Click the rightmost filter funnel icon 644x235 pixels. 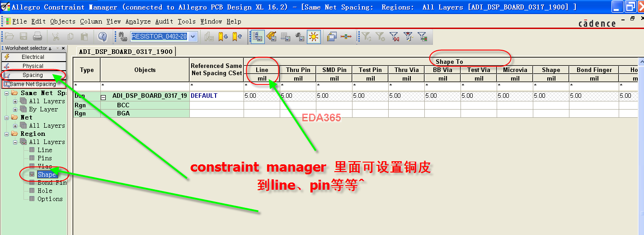point(422,37)
